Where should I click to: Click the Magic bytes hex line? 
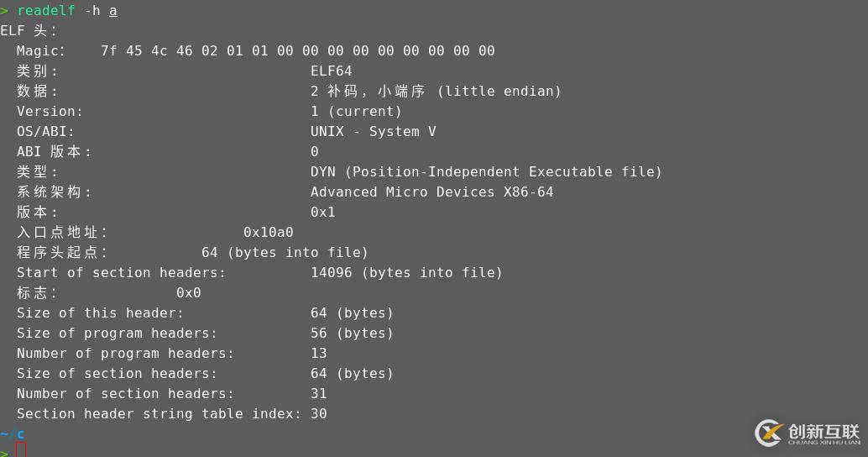coord(298,51)
